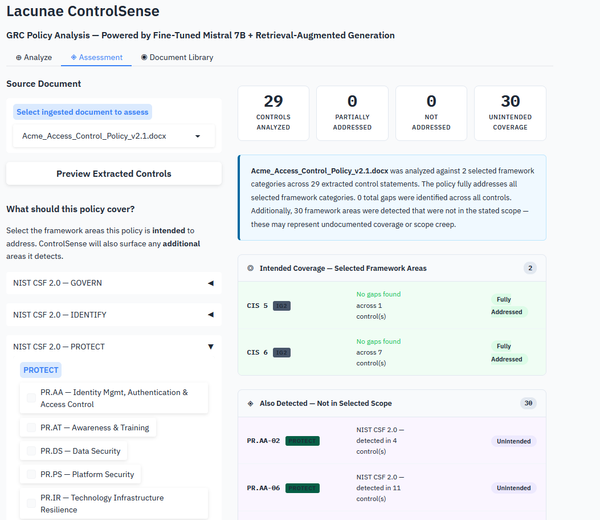Open the Assessment tab
Screen dimensions: 600x520
pyautogui.click(x=96, y=57)
